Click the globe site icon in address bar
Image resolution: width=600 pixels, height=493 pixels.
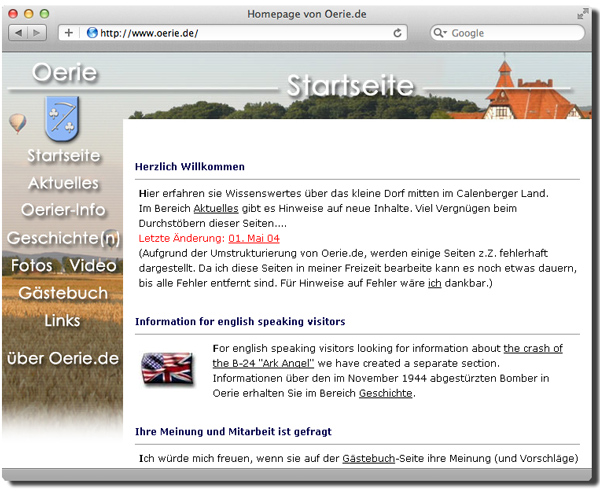pos(92,33)
